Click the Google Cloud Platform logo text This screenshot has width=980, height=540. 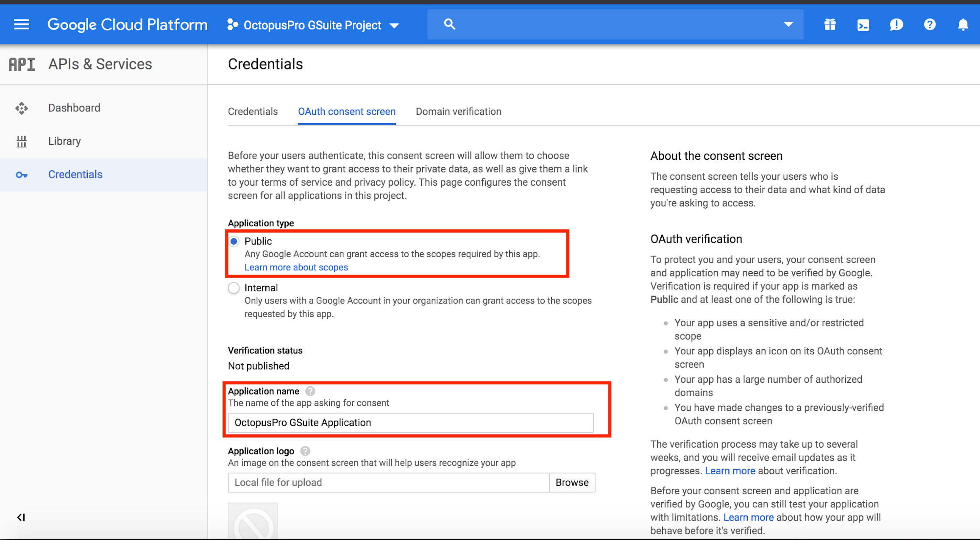click(127, 25)
